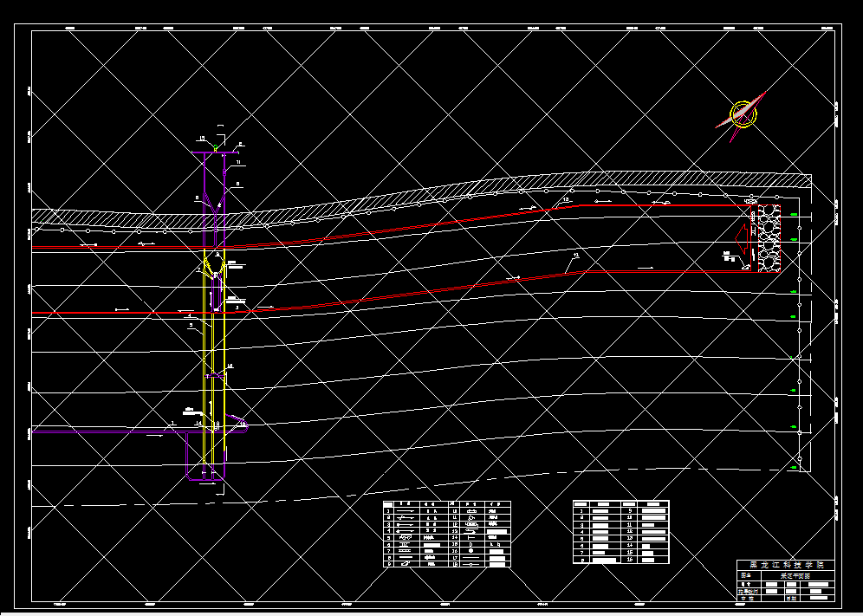This screenshot has width=863, height=616.
Task: Click number 9 in the right numbered table
Action: pos(630,511)
